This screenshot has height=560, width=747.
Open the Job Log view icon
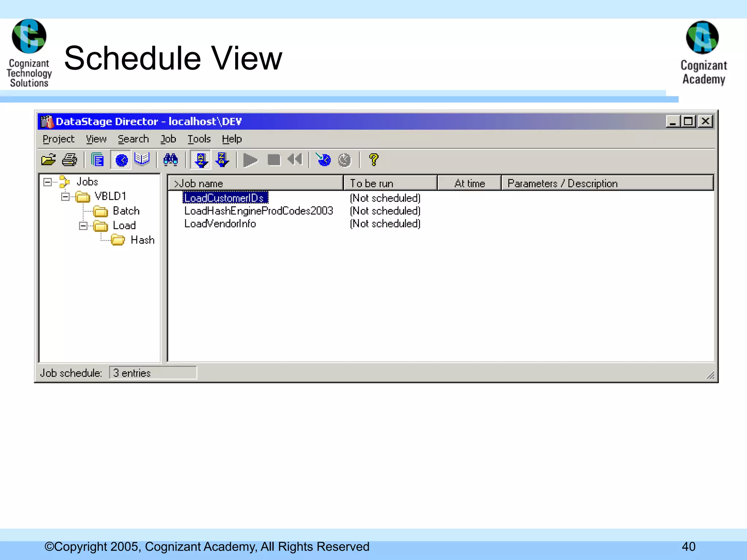tap(142, 159)
